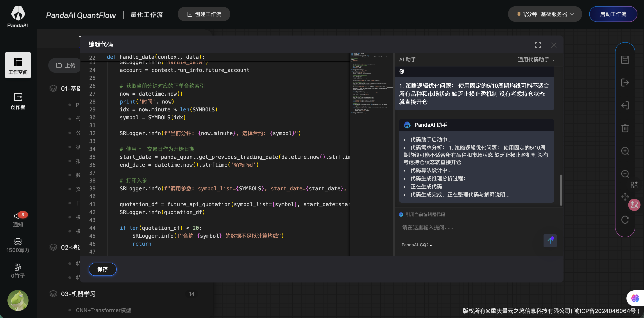Open the brain AI assistant bubble
The image size is (644, 318).
click(x=635, y=298)
